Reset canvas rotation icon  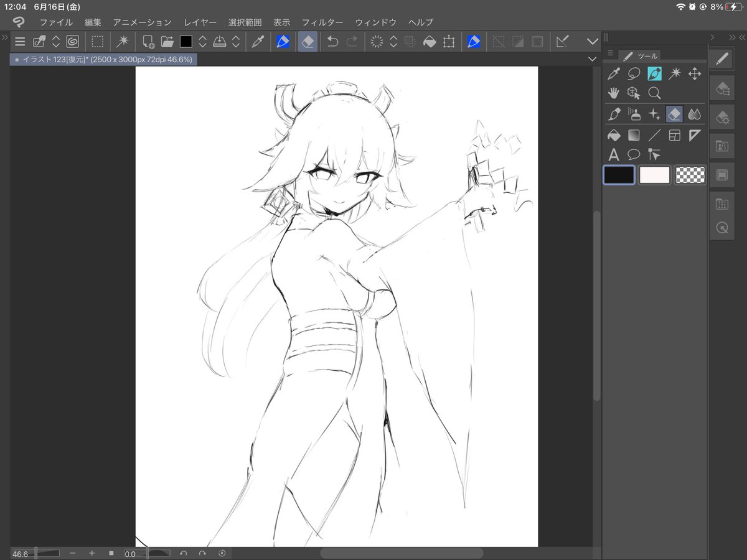[x=222, y=553]
